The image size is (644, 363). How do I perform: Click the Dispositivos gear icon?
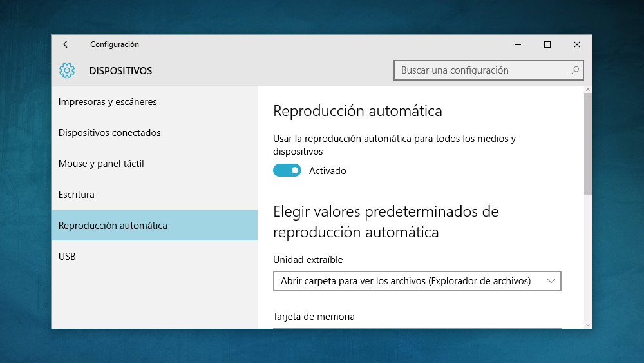67,70
